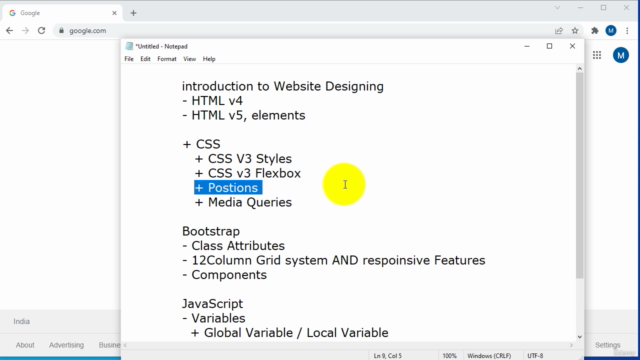Close the Notepad window

[x=572, y=46]
